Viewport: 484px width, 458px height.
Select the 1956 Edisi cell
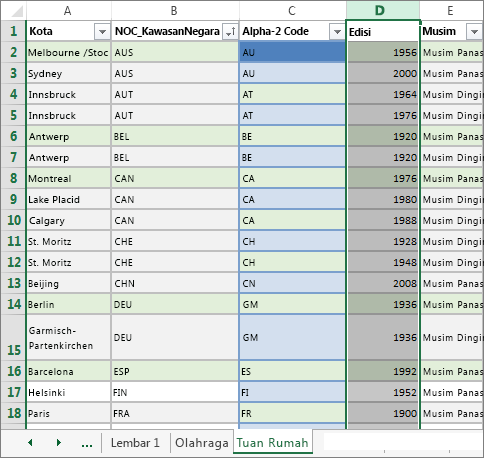coord(383,52)
